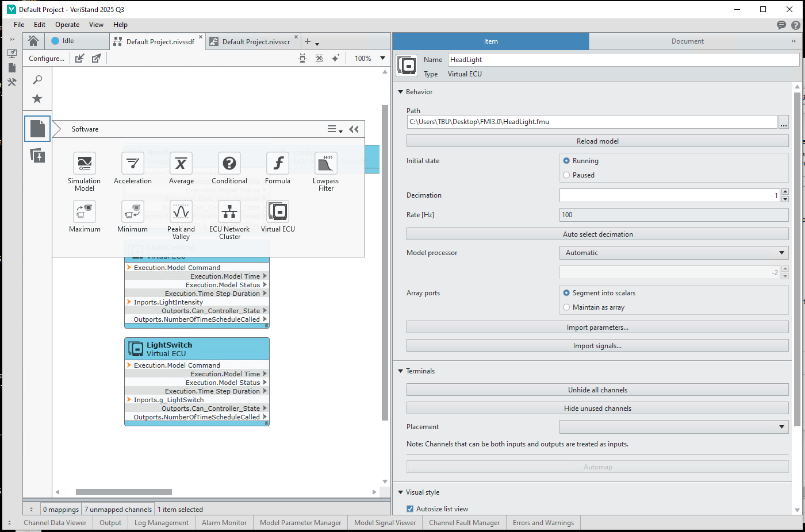Pick the Virtual ECU palette item
This screenshot has width=805, height=532.
point(278,212)
